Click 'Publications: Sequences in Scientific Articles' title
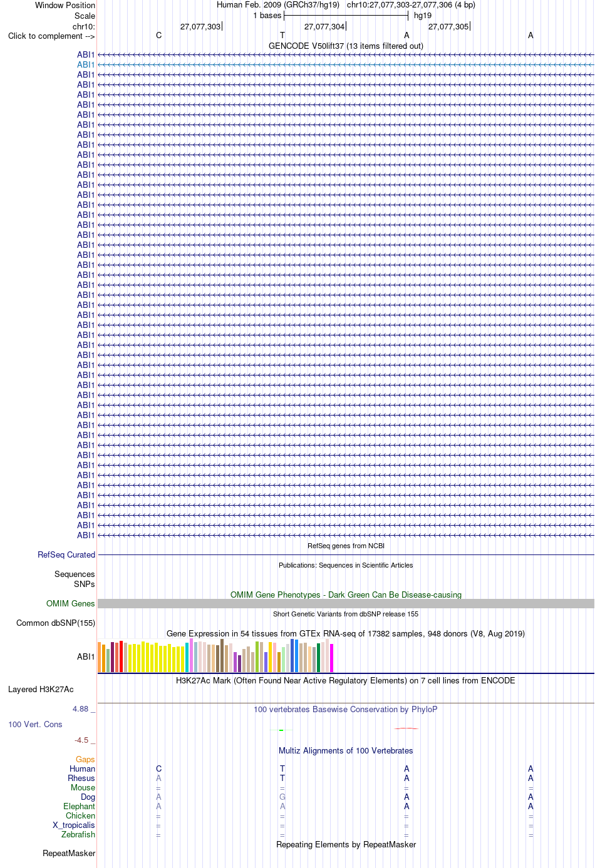Image resolution: width=595 pixels, height=868 pixels. (346, 565)
